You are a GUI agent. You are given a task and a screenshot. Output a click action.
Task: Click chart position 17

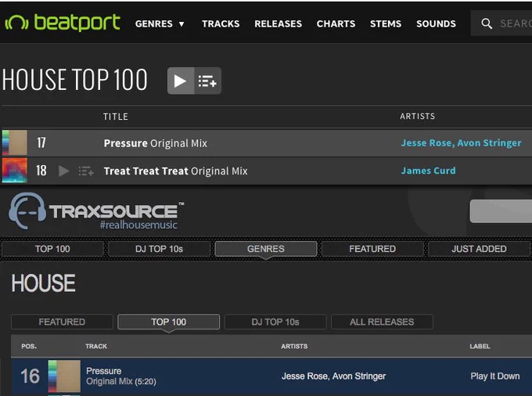pyautogui.click(x=41, y=143)
